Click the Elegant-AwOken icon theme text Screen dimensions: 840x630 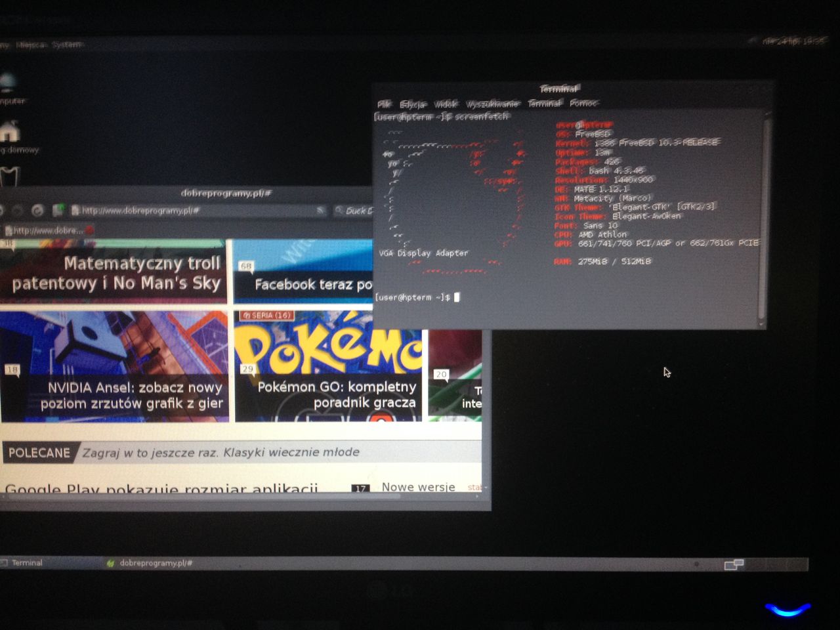point(646,216)
